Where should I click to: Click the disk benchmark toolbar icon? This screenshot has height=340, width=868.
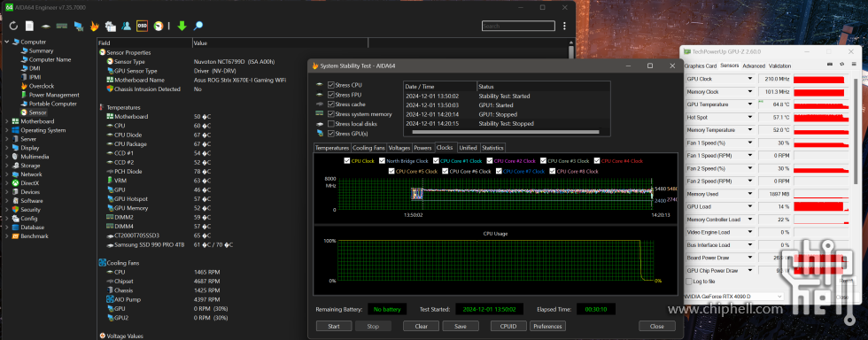(x=46, y=26)
